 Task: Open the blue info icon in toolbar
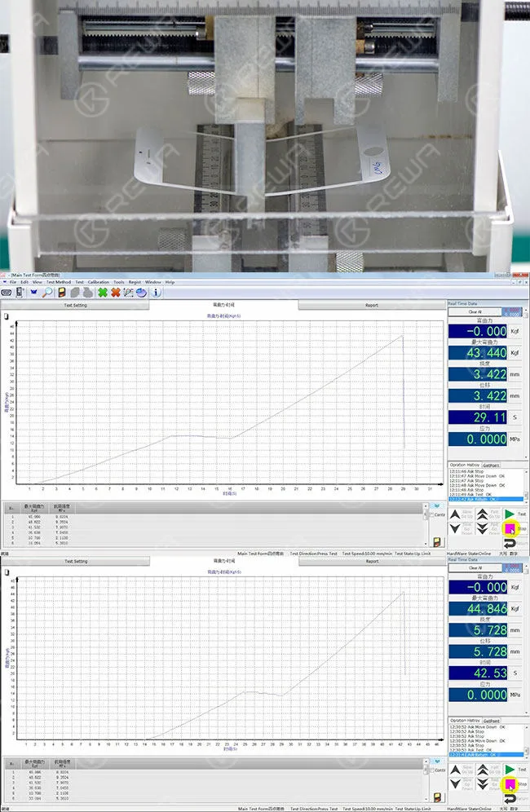[x=156, y=293]
